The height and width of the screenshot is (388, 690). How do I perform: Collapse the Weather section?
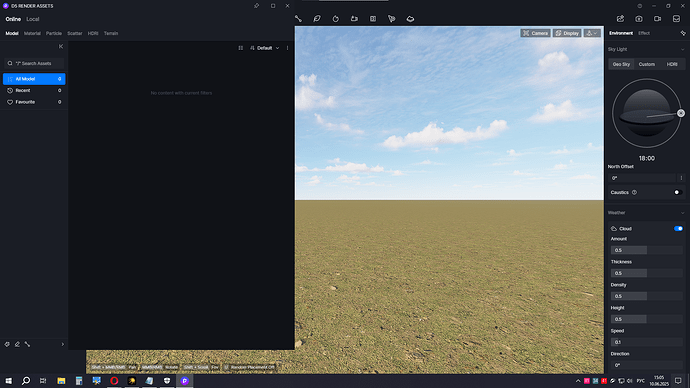[683, 213]
